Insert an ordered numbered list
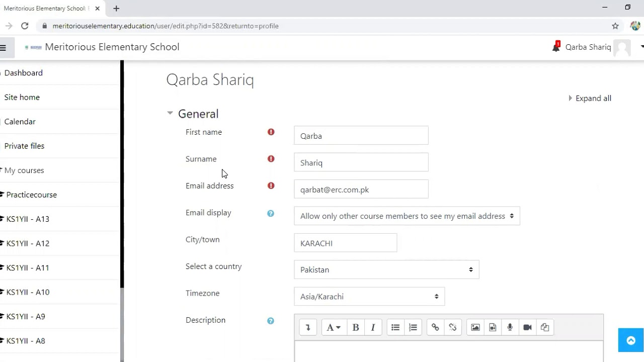This screenshot has width=644, height=362. coord(413,327)
